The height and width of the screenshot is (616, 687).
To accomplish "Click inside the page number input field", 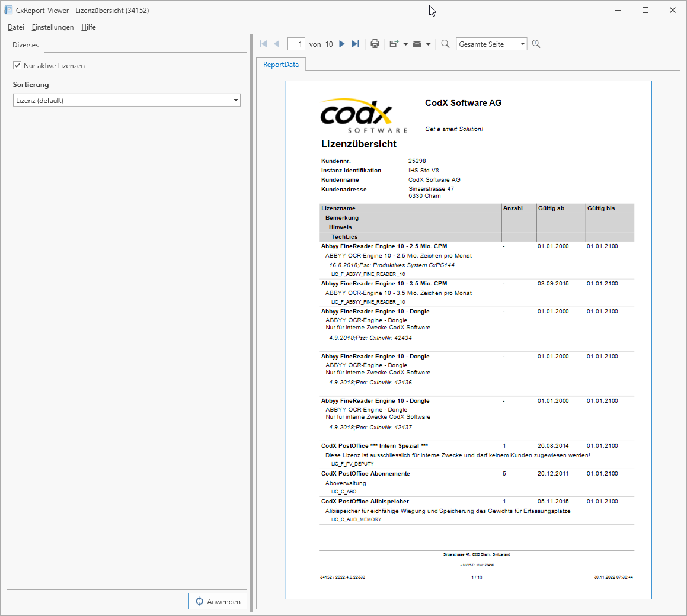I will click(x=296, y=43).
